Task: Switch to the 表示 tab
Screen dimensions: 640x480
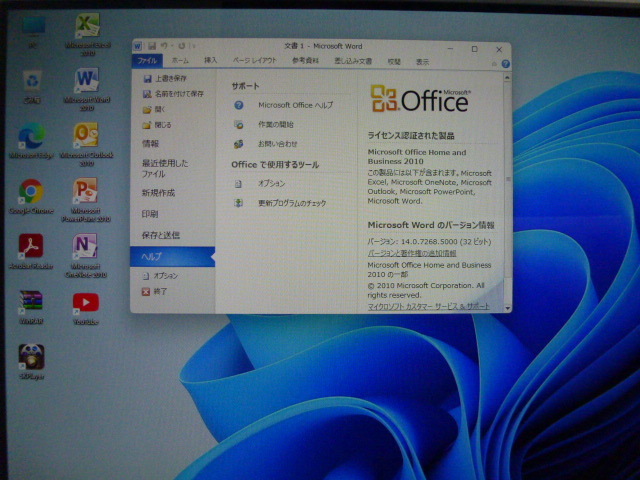Action: click(422, 62)
